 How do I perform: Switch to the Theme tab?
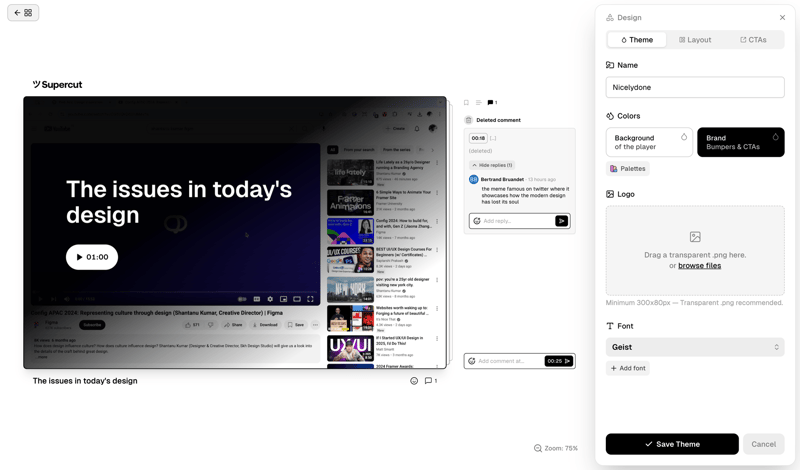tap(637, 40)
